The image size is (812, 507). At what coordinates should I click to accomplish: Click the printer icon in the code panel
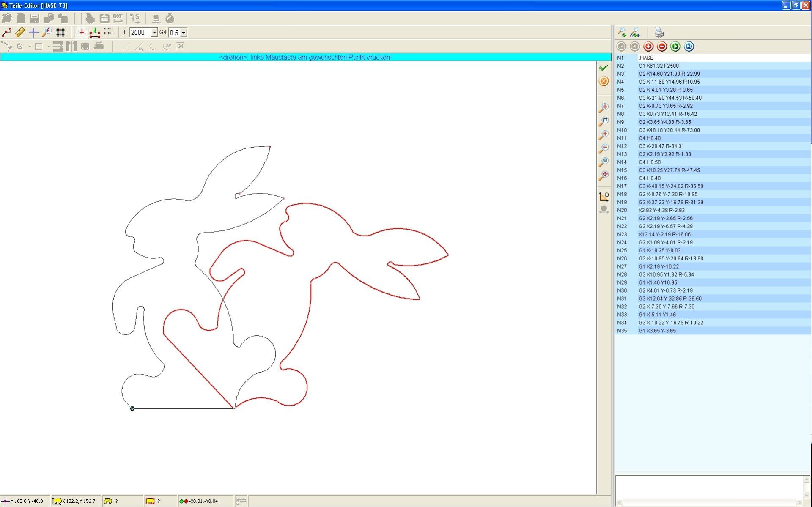pyautogui.click(x=659, y=33)
